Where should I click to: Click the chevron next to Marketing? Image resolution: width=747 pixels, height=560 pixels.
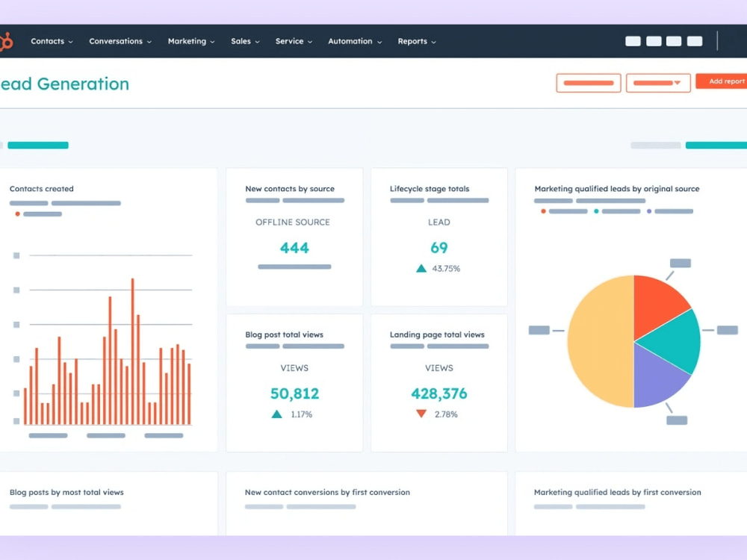tap(212, 42)
